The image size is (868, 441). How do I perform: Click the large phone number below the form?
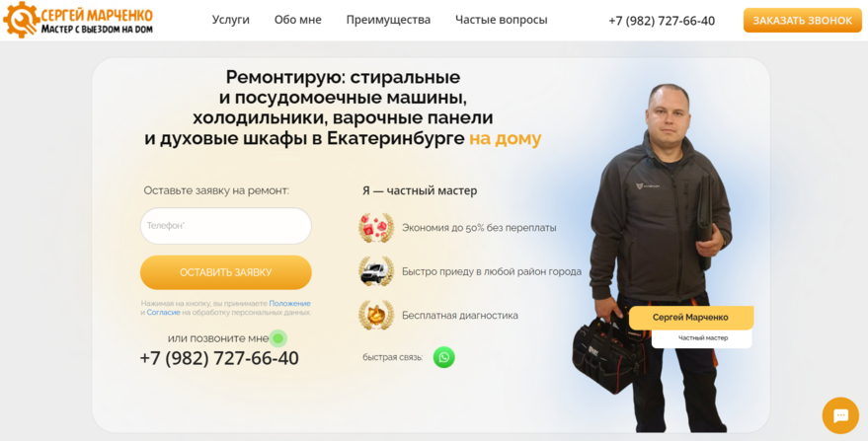219,358
